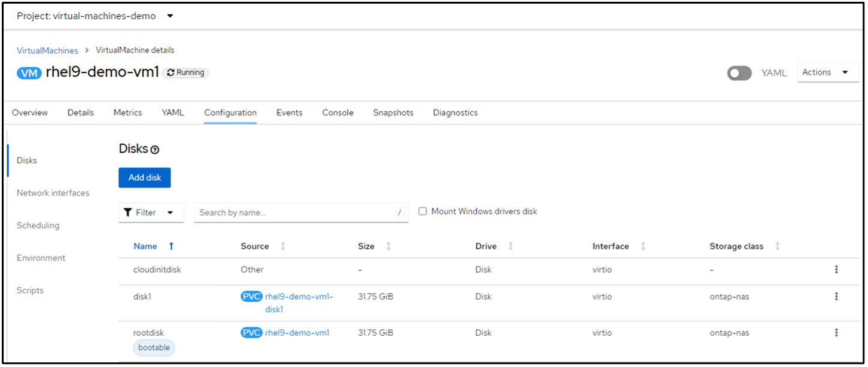
Task: Go to VirtualMachines breadcrumb link
Action: click(x=47, y=50)
